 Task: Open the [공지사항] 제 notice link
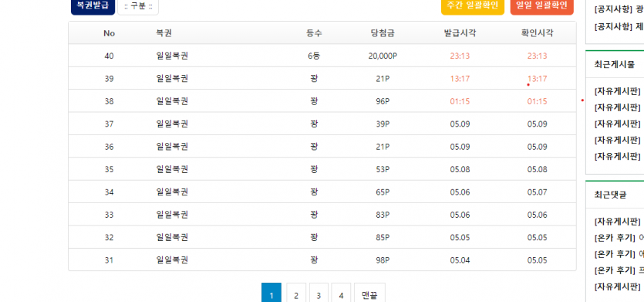[x=619, y=27]
